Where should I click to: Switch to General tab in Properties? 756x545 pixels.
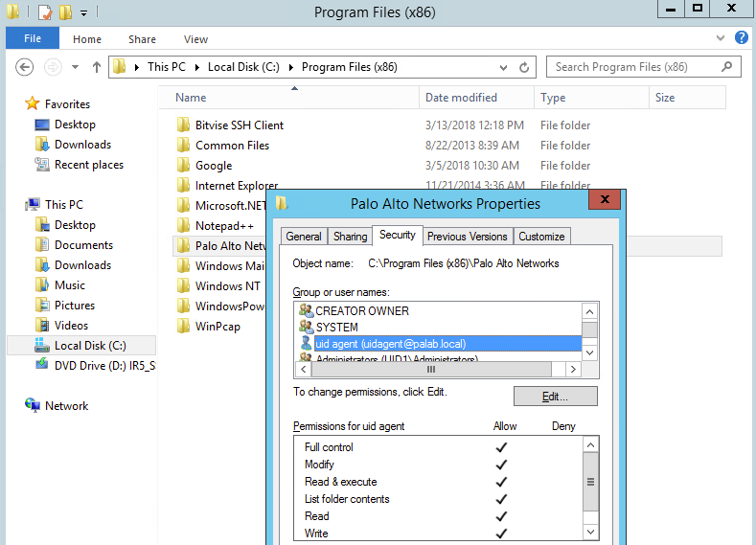click(x=304, y=237)
